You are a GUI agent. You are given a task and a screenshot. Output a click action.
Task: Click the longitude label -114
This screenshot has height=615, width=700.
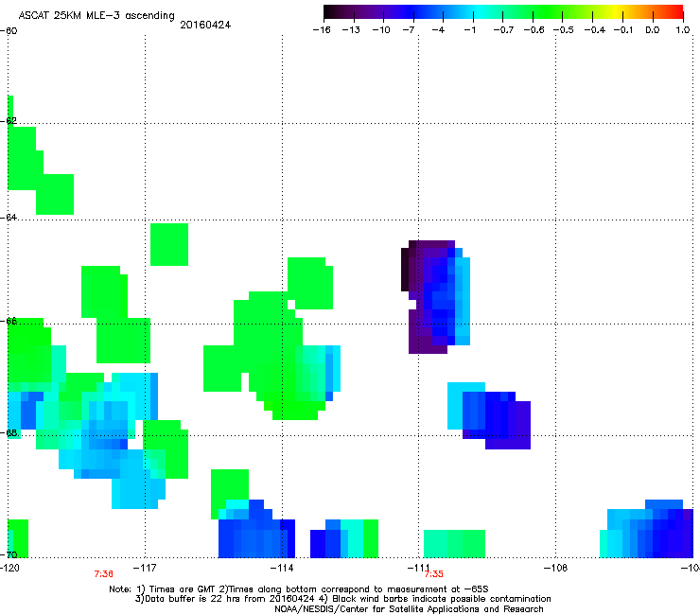coord(282,568)
